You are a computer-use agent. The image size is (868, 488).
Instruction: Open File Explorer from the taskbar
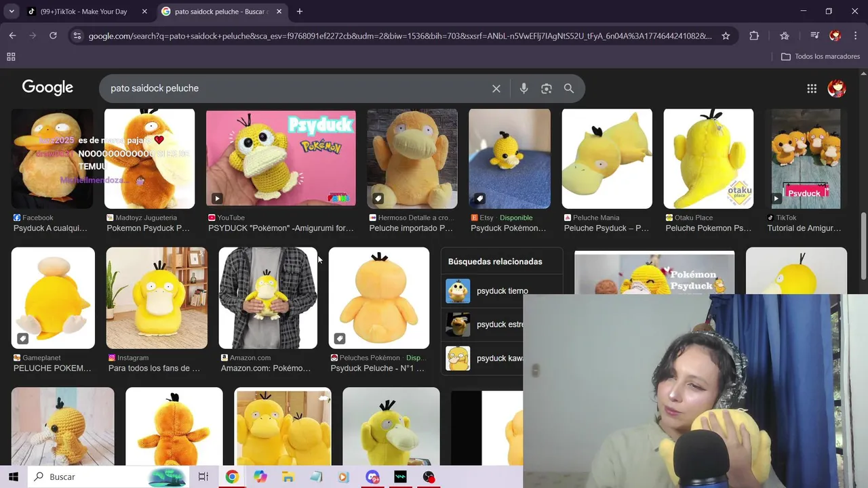pos(288,476)
